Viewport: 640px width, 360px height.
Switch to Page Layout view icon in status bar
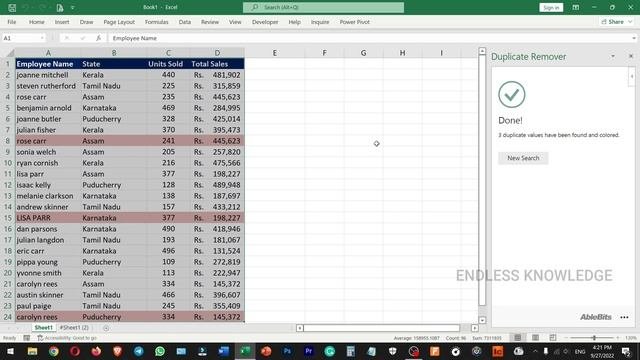tap(535, 338)
